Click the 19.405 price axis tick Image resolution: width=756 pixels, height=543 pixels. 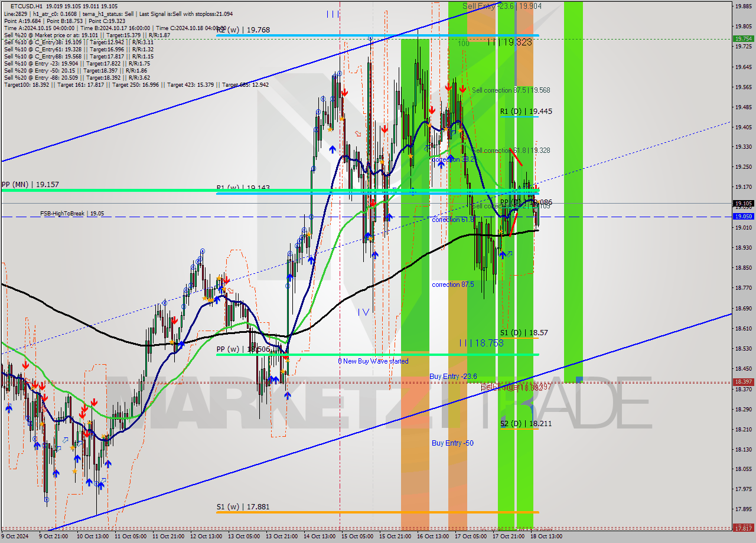(743, 127)
